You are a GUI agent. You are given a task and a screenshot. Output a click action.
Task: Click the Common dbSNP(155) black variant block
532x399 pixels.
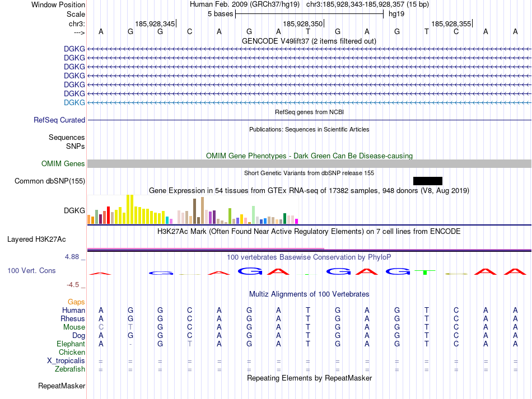(x=427, y=181)
